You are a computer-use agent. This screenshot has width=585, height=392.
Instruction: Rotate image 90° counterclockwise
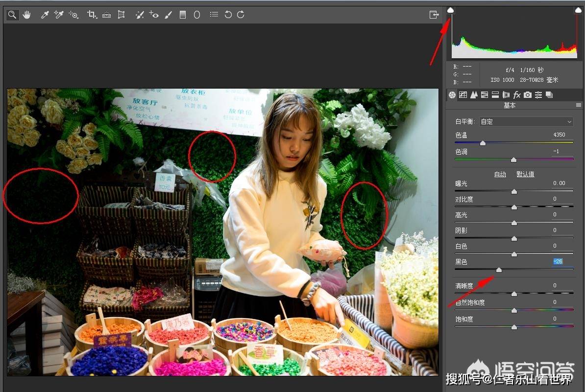tap(228, 15)
